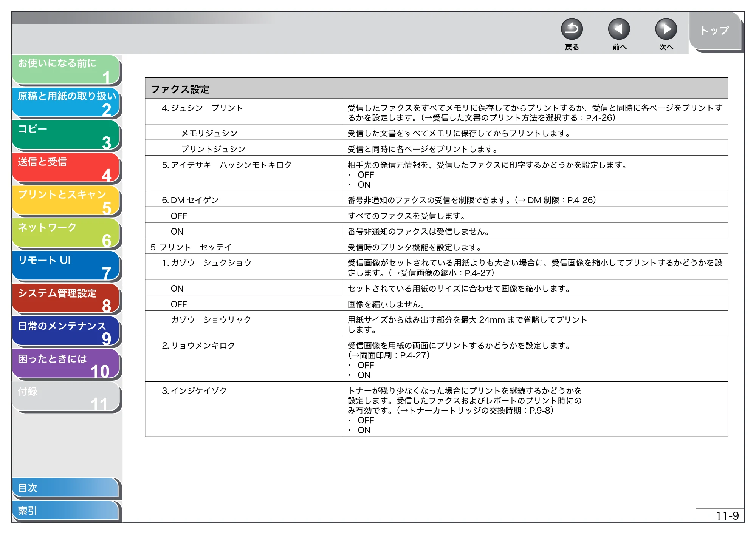This screenshot has width=756, height=534.
Task: Click the 2. リョウメンキロク row label
Action: click(x=198, y=346)
